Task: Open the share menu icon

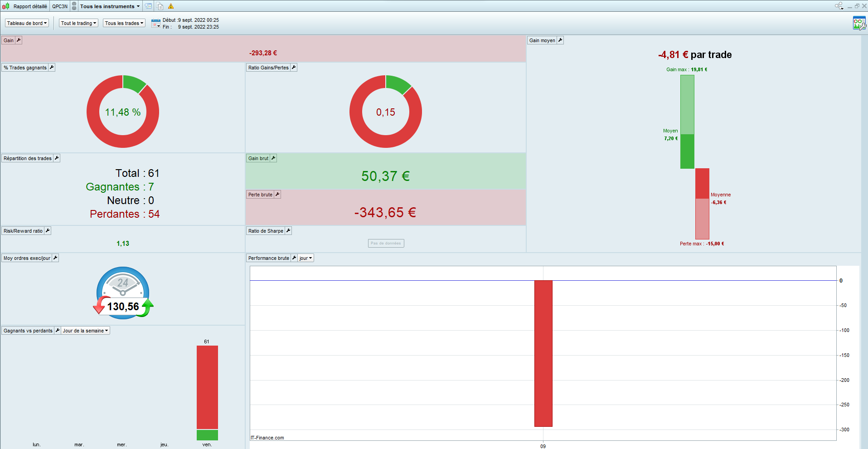Action: (x=839, y=6)
